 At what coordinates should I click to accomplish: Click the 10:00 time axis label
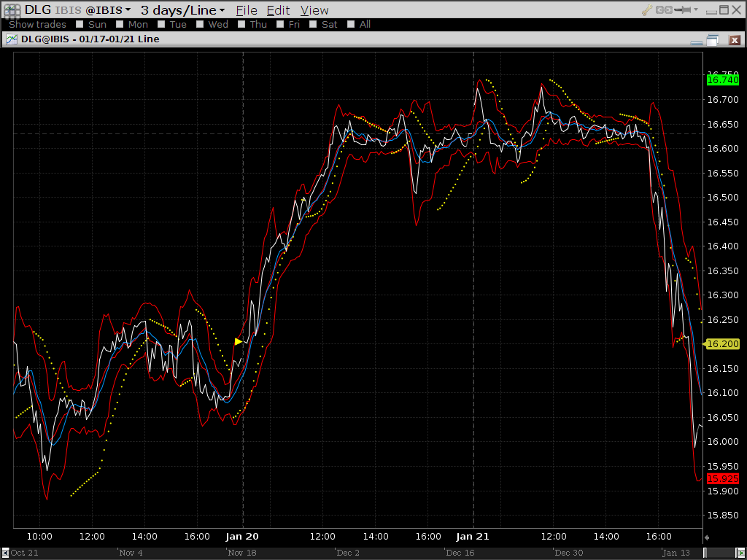[39, 537]
